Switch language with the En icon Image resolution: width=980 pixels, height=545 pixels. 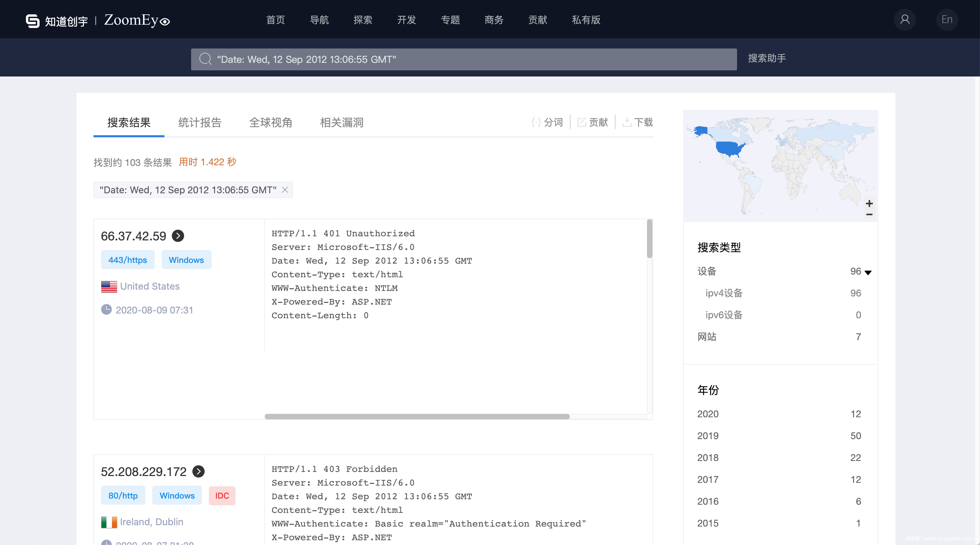point(947,20)
